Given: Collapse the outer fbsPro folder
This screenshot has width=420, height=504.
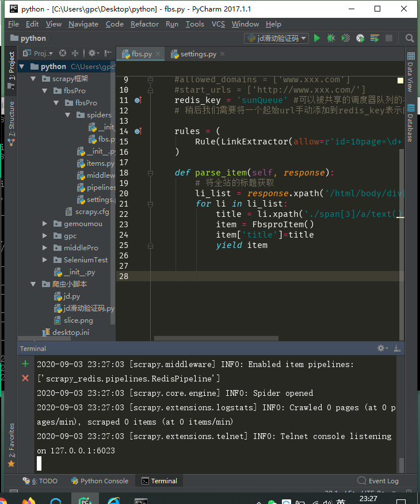Looking at the screenshot, I should [45, 91].
